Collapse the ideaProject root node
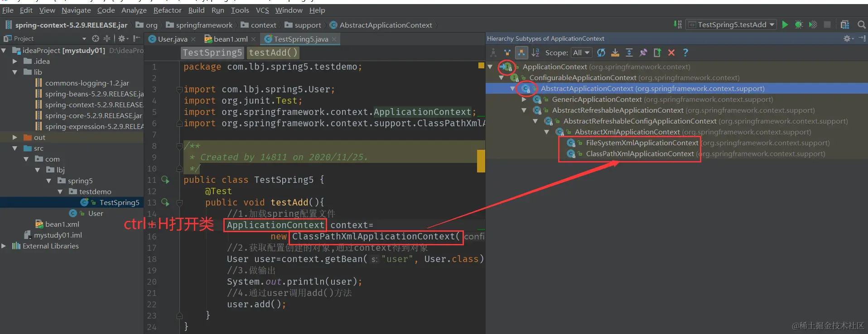Image resolution: width=868 pixels, height=334 pixels. [4, 50]
